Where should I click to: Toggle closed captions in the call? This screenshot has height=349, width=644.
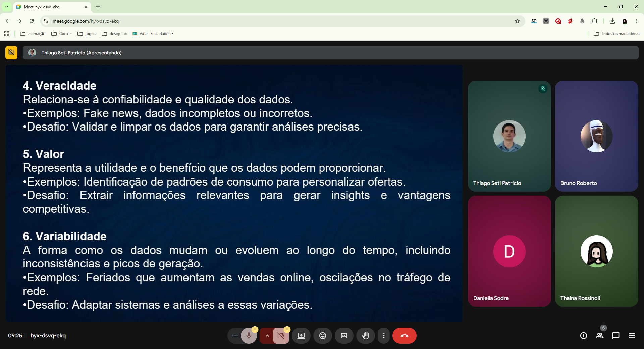344,336
